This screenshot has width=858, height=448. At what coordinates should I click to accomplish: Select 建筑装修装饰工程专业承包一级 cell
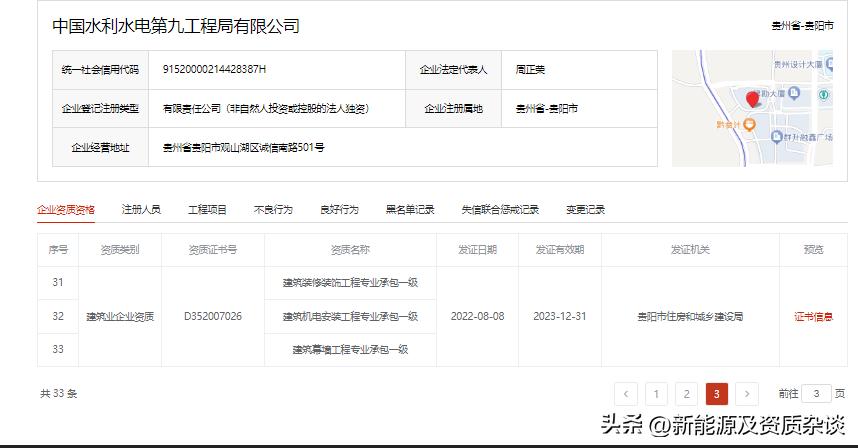pos(350,283)
